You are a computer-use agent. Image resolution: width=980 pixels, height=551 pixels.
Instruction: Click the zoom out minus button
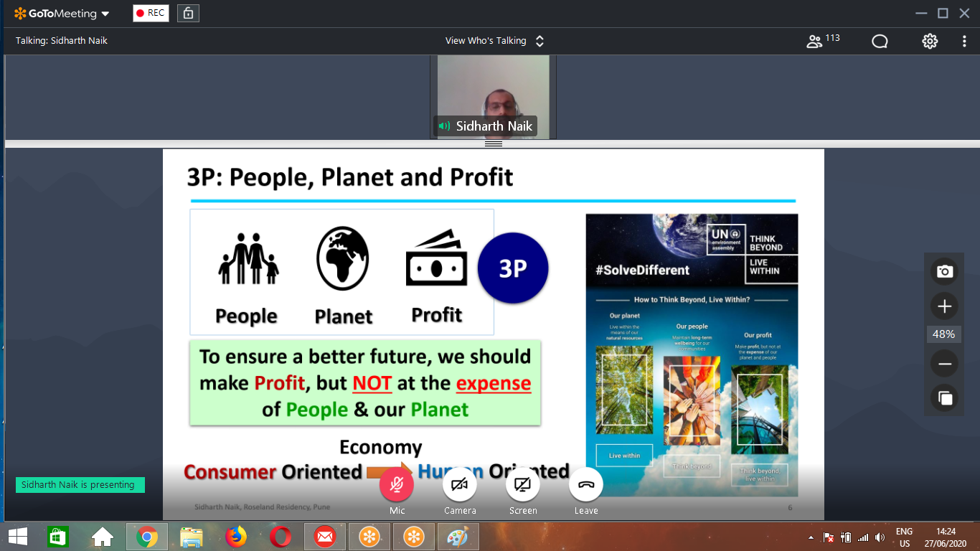944,363
